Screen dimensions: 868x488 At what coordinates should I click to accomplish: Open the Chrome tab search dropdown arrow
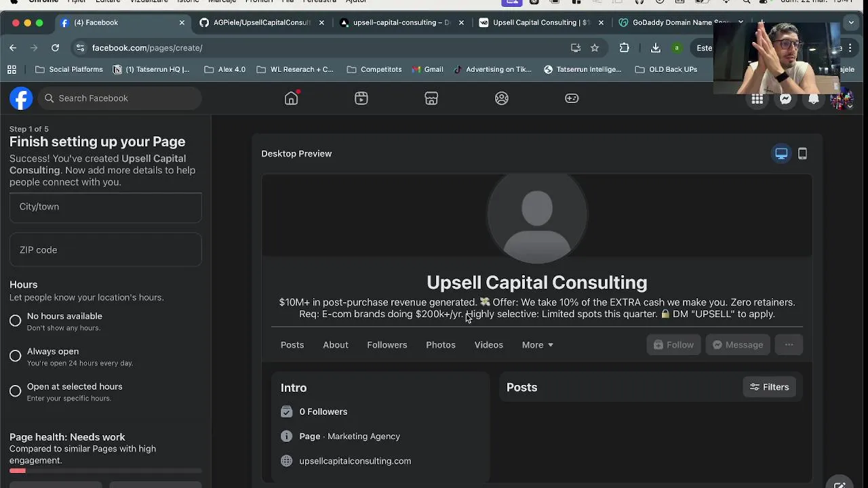pyautogui.click(x=851, y=22)
